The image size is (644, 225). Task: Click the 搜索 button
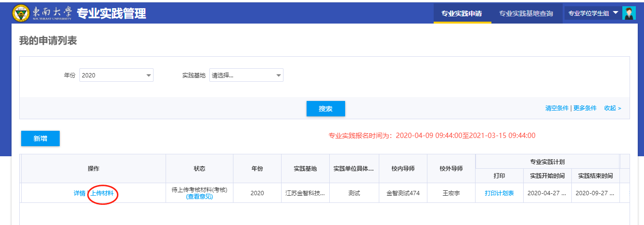[326, 109]
